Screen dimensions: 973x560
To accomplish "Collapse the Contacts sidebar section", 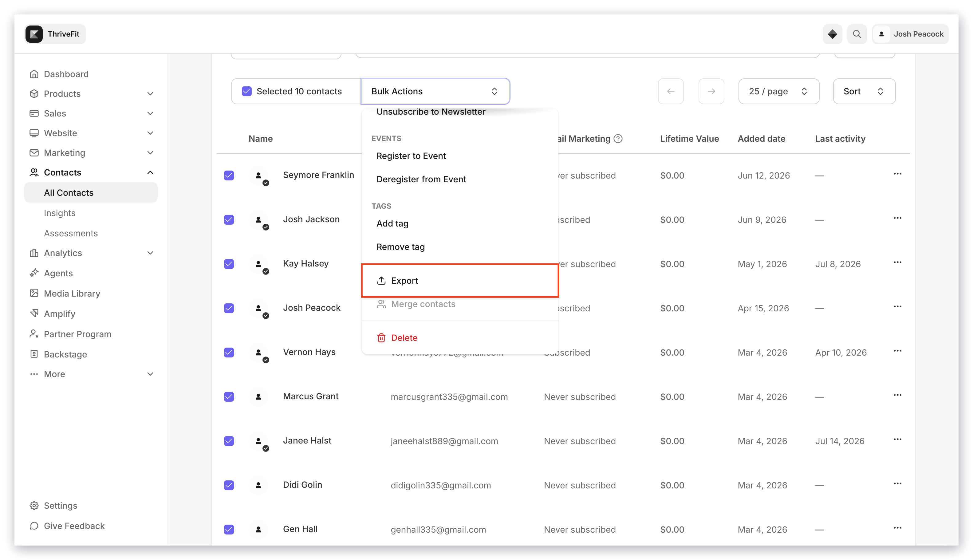I will click(150, 172).
